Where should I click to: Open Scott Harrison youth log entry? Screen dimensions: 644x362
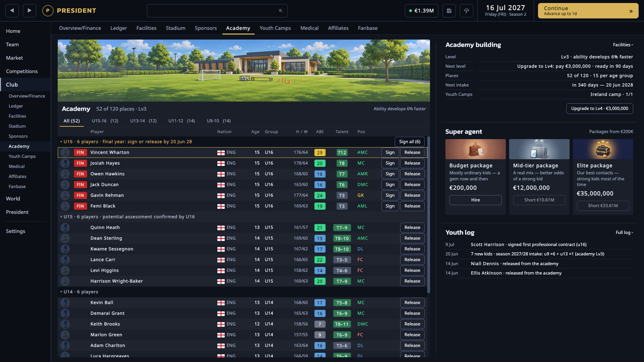(539, 245)
